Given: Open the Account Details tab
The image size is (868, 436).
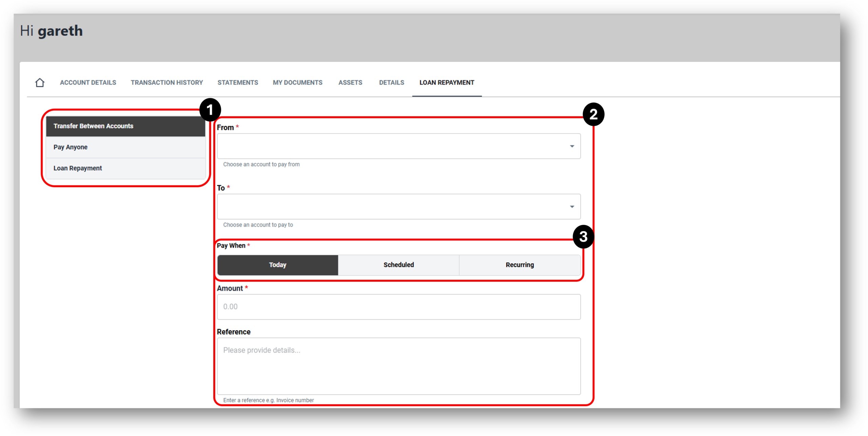Looking at the screenshot, I should (87, 82).
